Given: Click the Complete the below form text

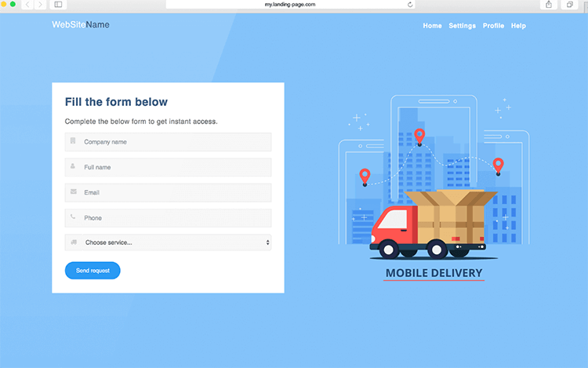Looking at the screenshot, I should click(141, 122).
